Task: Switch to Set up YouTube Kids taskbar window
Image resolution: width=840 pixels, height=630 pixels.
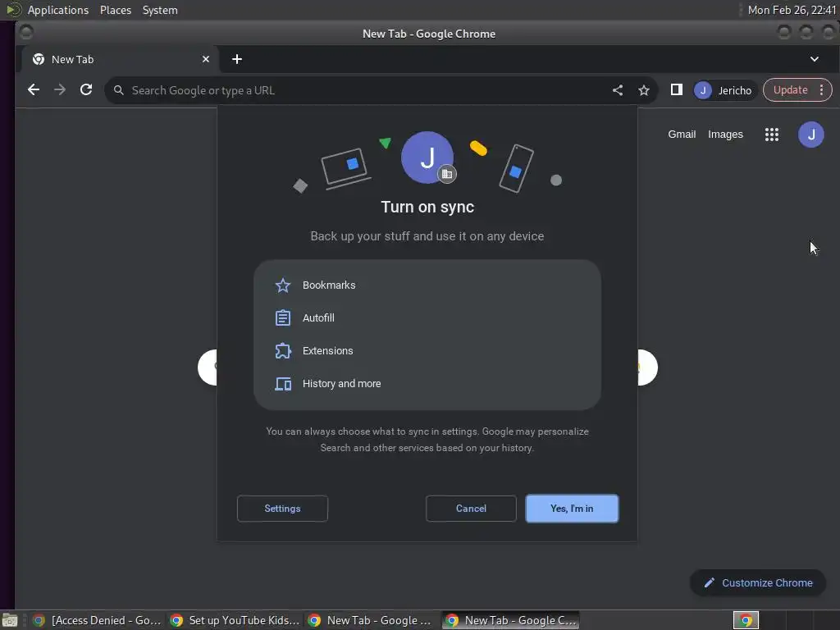Action: pos(235,620)
